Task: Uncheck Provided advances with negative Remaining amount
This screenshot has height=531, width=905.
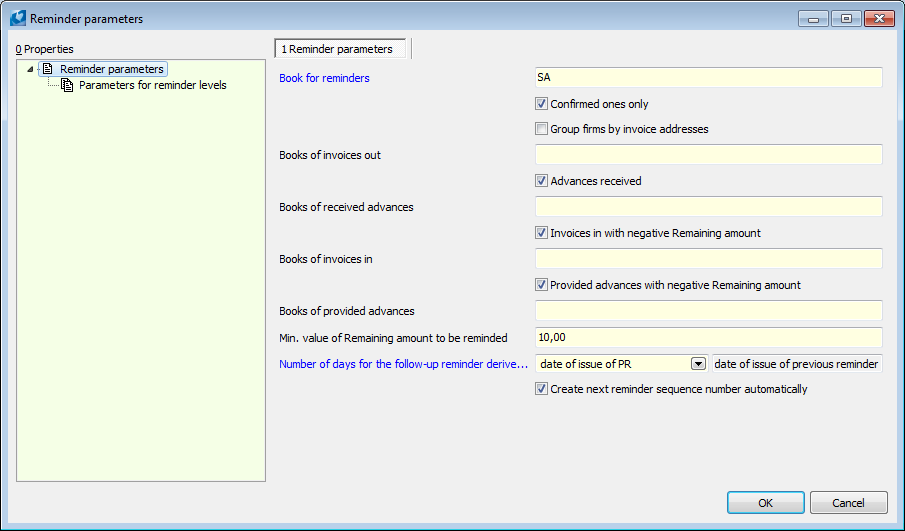Action: pyautogui.click(x=541, y=285)
